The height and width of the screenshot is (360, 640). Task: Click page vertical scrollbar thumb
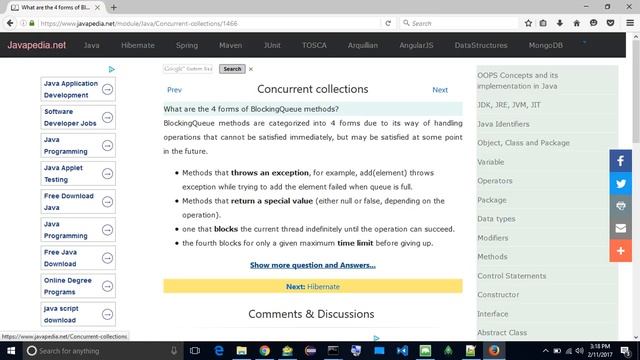[x=636, y=91]
